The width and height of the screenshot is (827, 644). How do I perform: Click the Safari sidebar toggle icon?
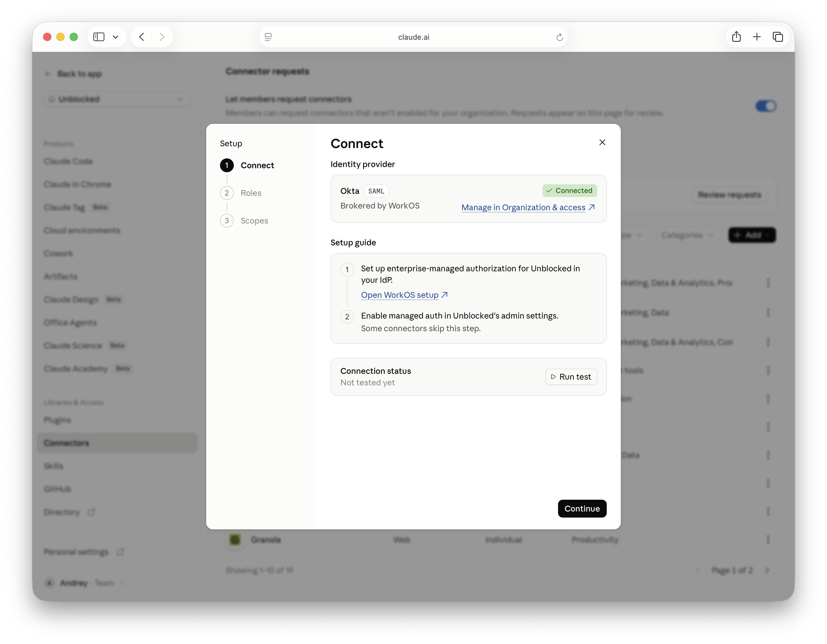(99, 37)
